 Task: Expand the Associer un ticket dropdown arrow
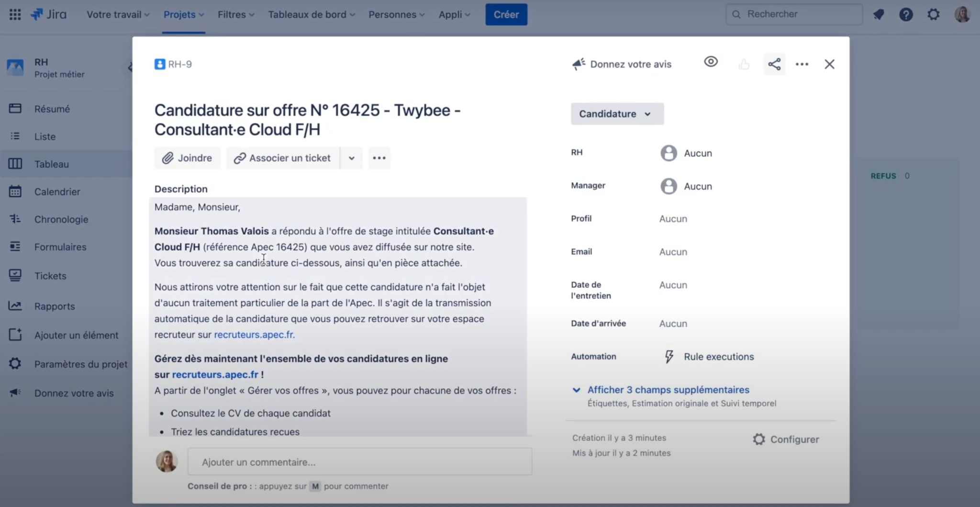(x=352, y=158)
